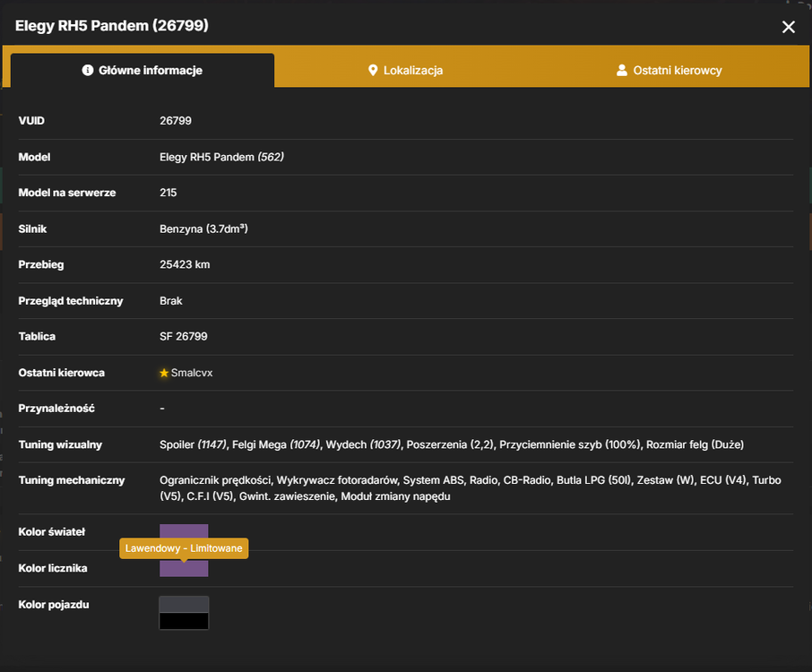This screenshot has width=812, height=672.
Task: Click the Przegląd techniczny value Brak
Action: pos(171,301)
